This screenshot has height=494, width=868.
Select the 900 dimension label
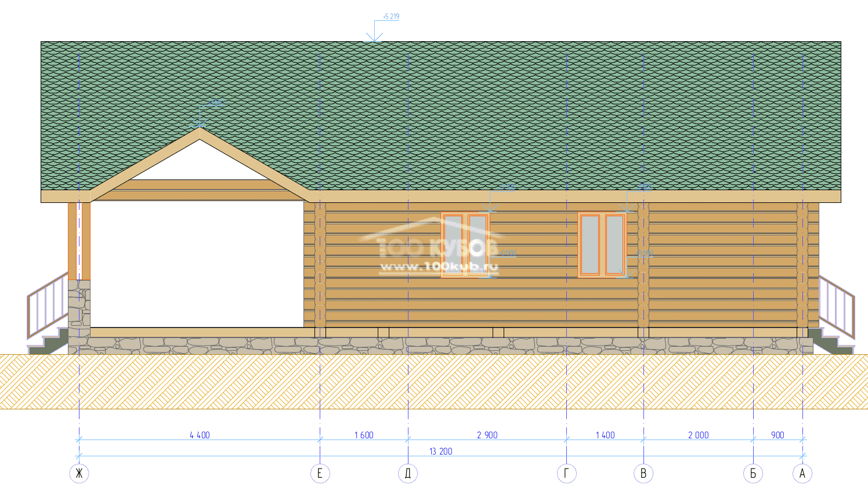pyautogui.click(x=777, y=435)
